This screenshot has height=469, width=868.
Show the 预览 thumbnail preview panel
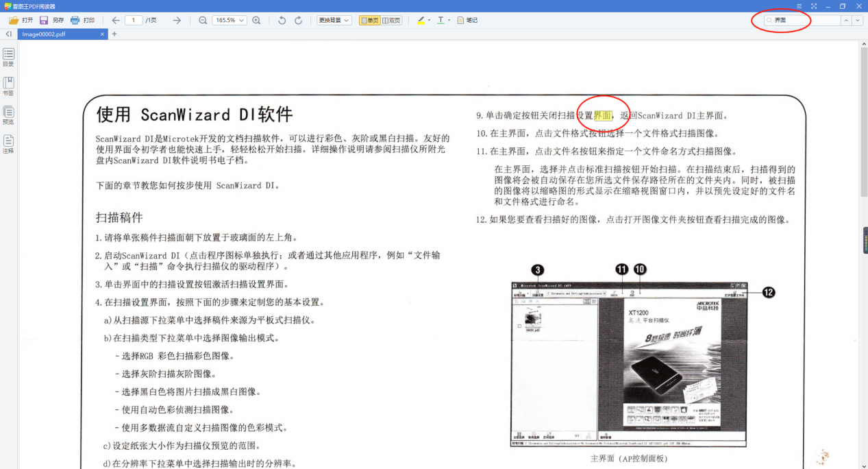click(8, 114)
